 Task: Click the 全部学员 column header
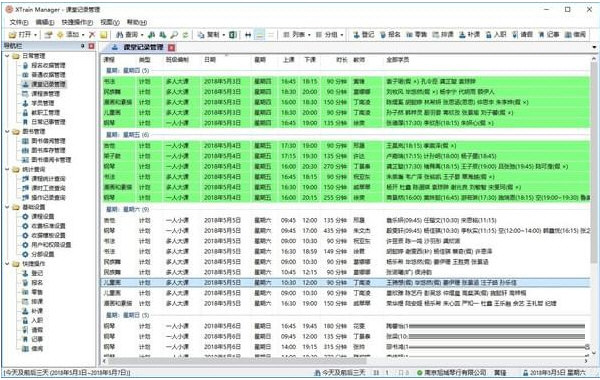[398, 60]
